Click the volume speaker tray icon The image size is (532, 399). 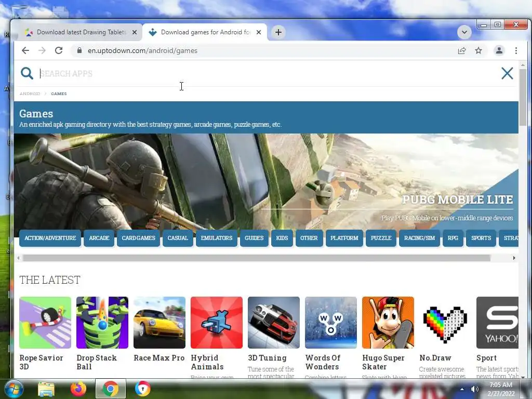475,389
